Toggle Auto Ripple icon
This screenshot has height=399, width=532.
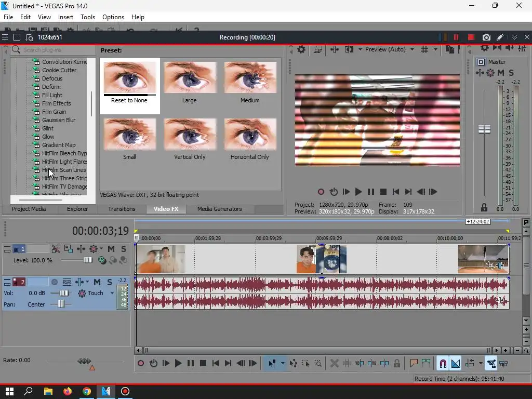[470, 364]
